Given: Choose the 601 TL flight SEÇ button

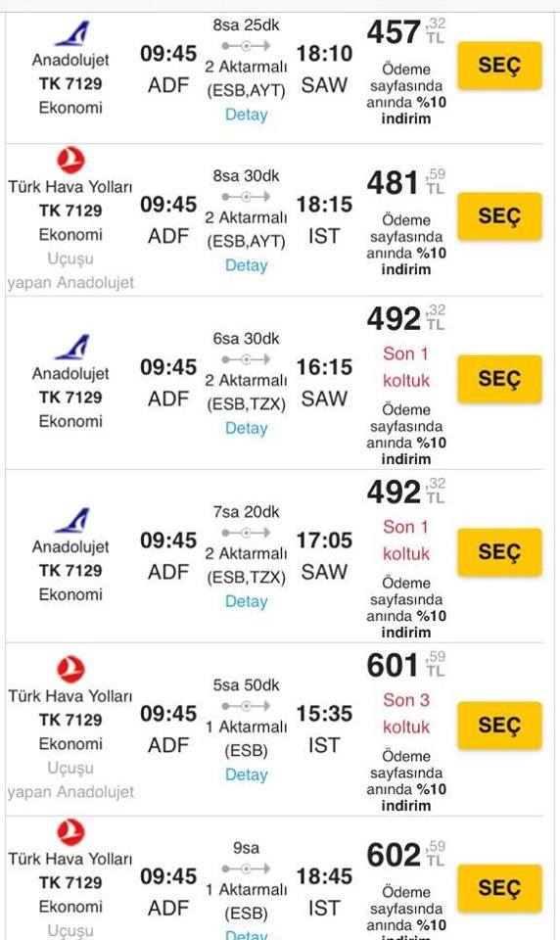Looking at the screenshot, I should [499, 726].
